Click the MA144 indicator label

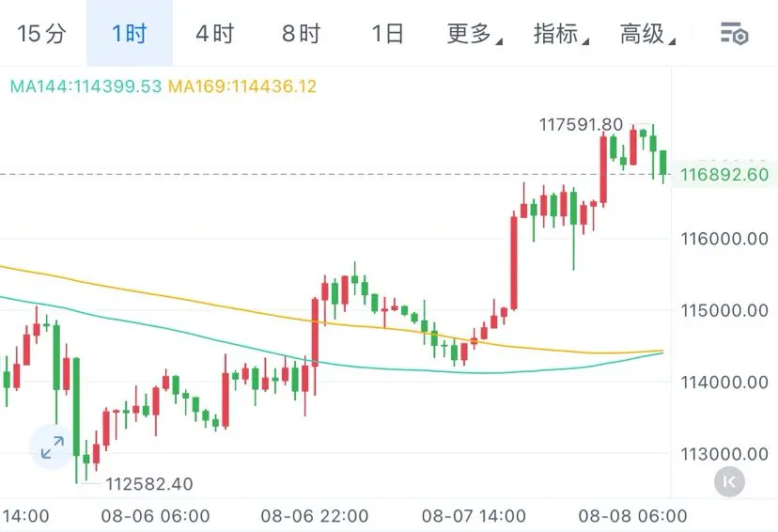86,86
